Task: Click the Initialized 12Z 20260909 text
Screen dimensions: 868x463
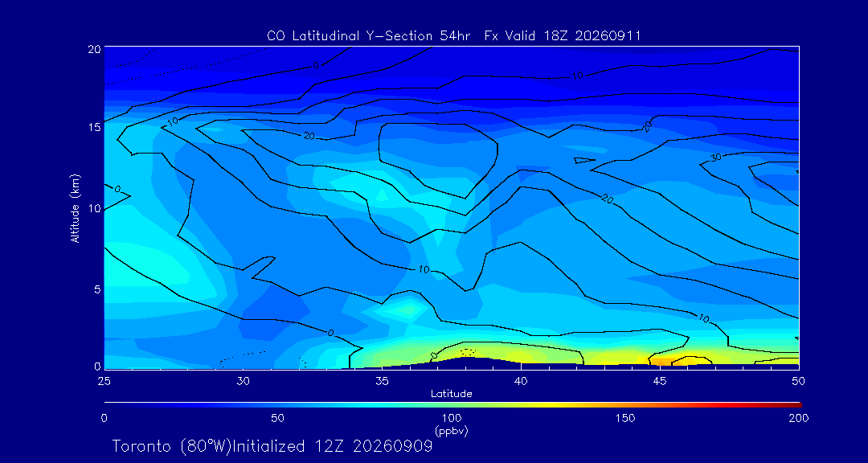Action: pos(330,446)
